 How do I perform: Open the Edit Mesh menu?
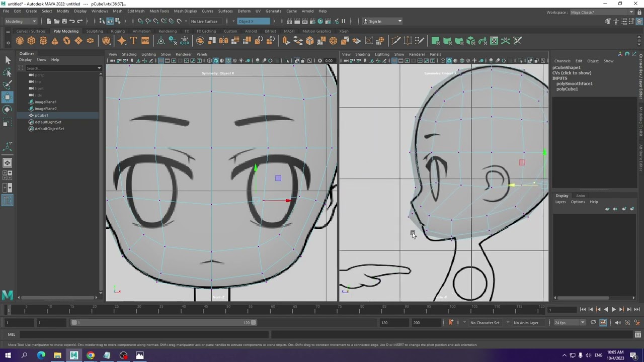coord(136,11)
